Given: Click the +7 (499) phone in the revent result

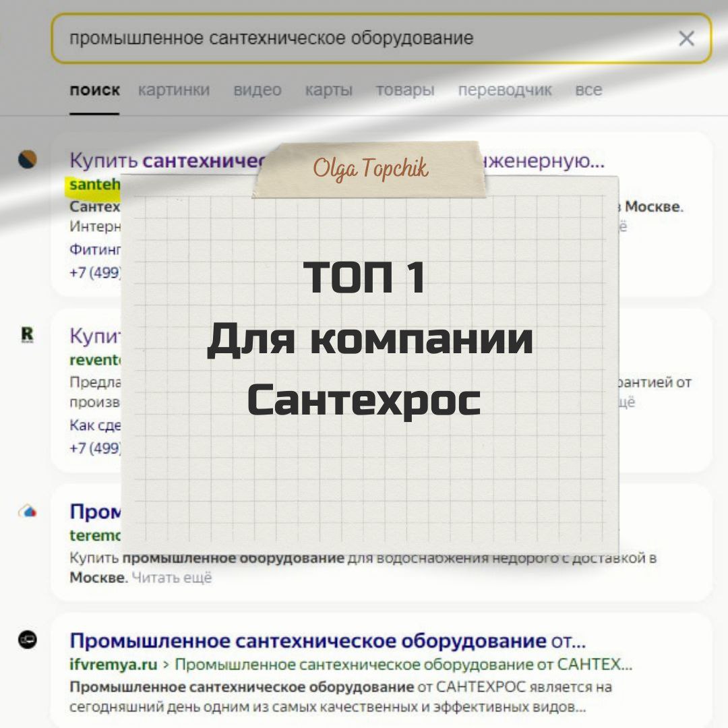Looking at the screenshot, I should tap(95, 448).
